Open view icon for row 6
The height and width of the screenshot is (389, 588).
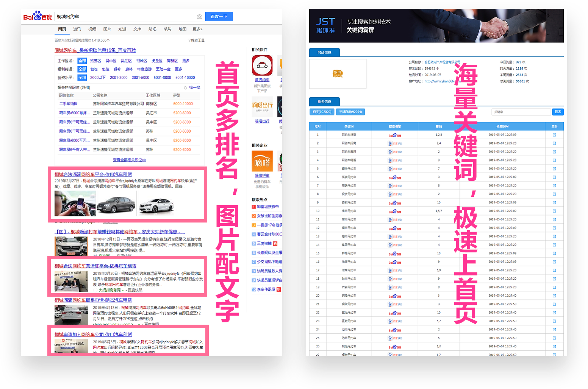[554, 177]
